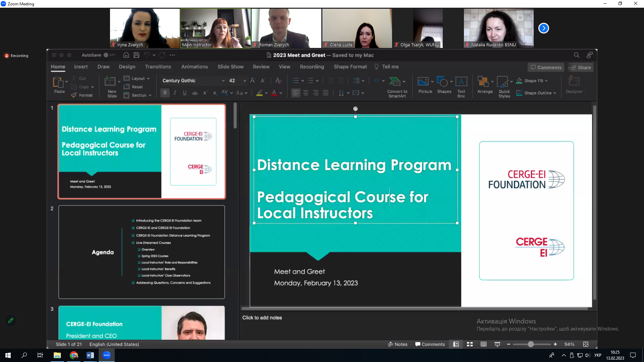The width and height of the screenshot is (644, 362).
Task: Toggle Notes pane in status bar
Action: pos(397,344)
